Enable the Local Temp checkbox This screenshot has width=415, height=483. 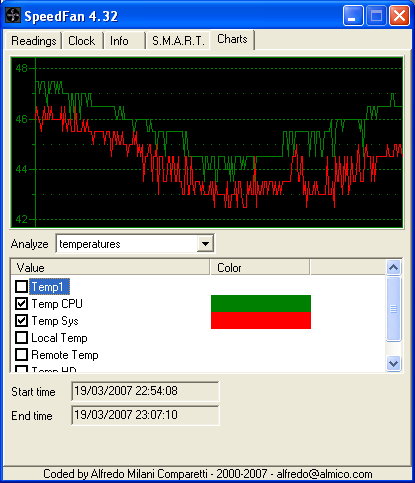22,337
